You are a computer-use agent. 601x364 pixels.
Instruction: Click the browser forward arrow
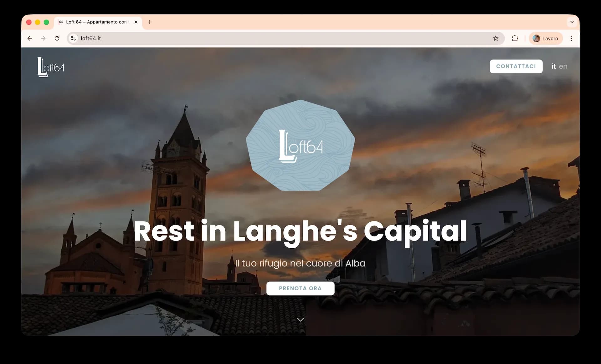tap(43, 38)
